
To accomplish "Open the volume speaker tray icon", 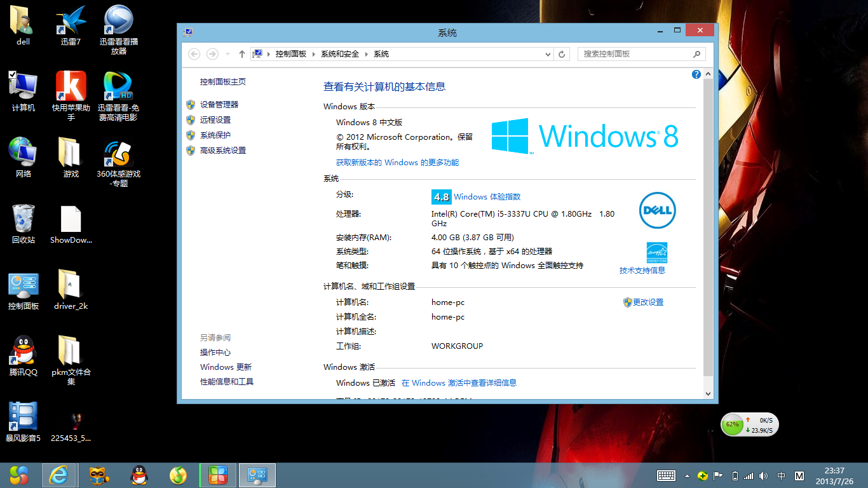I will tap(763, 475).
